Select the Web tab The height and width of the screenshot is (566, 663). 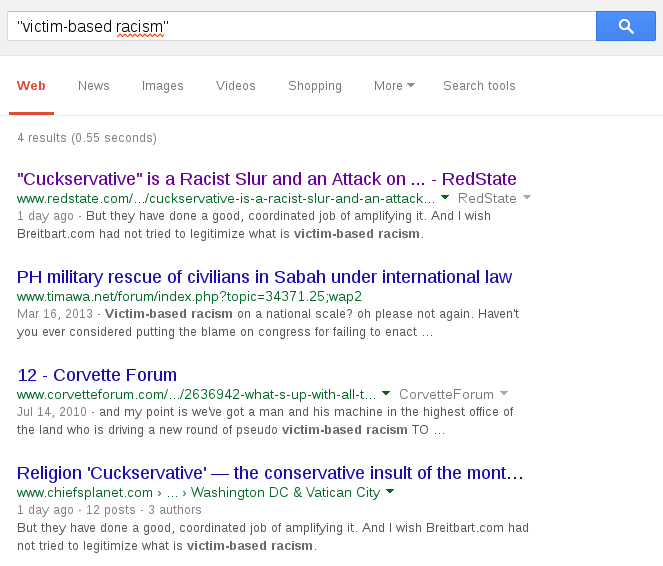[31, 86]
